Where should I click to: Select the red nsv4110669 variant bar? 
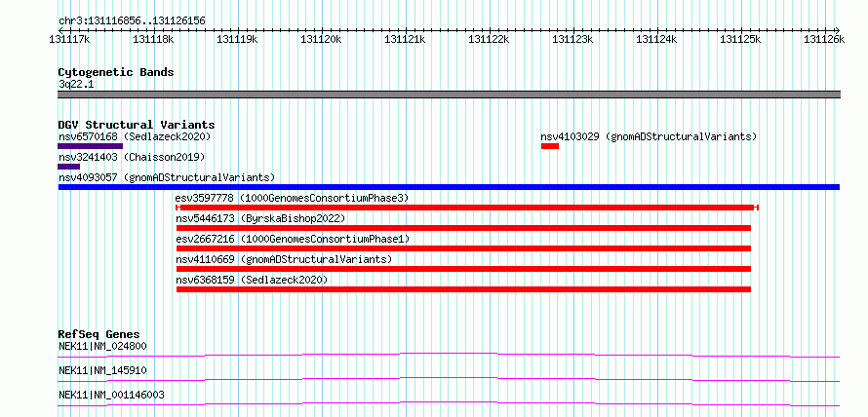[x=463, y=269]
